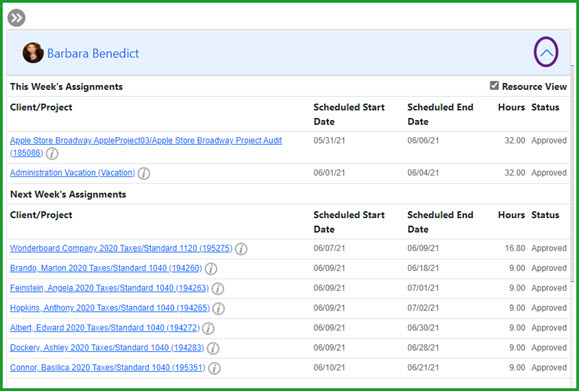Select the 07/02/21 end date for Hopkins
Screen dimensions: 579x391
(423, 308)
